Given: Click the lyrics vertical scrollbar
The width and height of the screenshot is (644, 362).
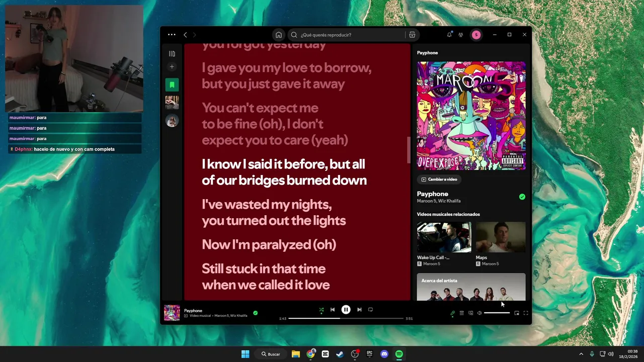Looking at the screenshot, I should [x=409, y=150].
